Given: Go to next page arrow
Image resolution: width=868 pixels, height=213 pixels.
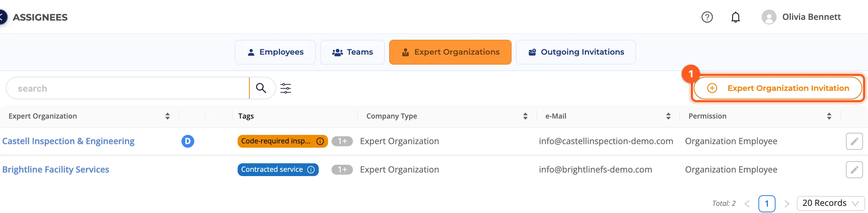Looking at the screenshot, I should pos(787,204).
